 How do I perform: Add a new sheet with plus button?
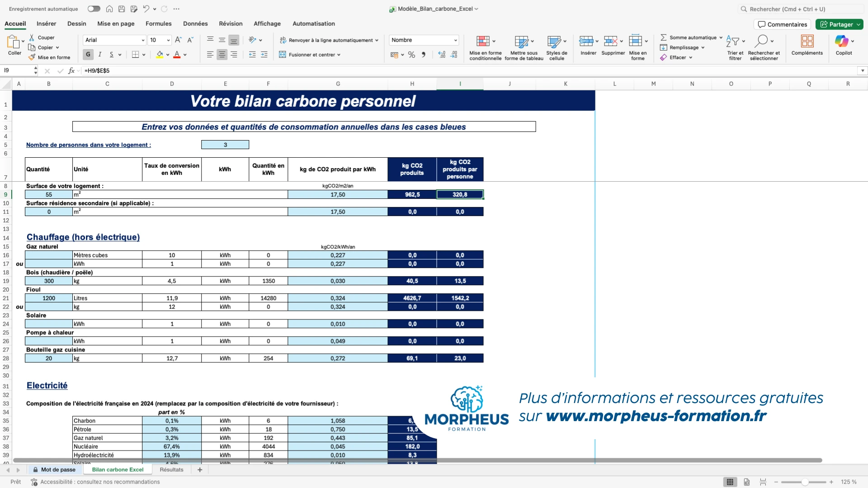coord(200,470)
